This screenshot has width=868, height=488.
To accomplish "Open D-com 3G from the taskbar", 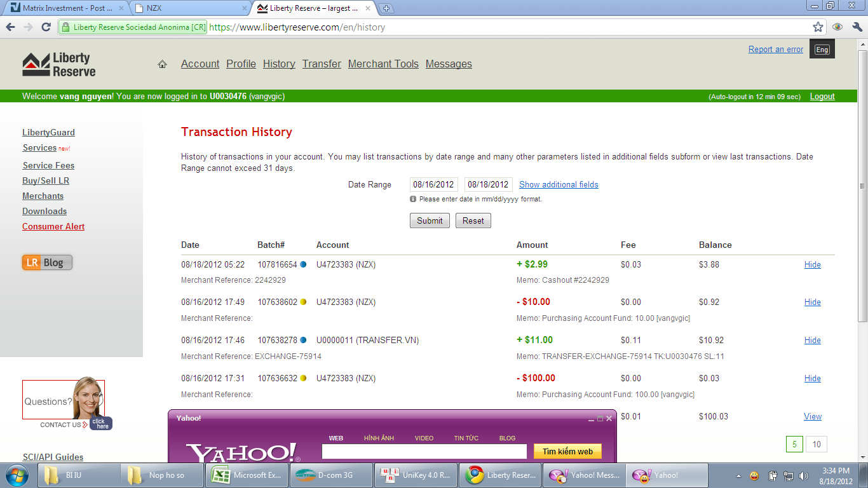I will pyautogui.click(x=330, y=475).
